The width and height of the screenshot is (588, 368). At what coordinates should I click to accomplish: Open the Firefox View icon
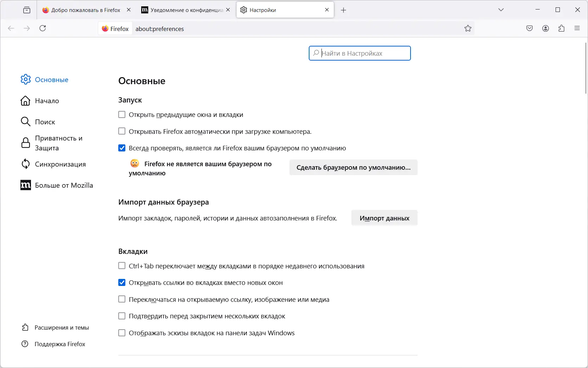(27, 10)
